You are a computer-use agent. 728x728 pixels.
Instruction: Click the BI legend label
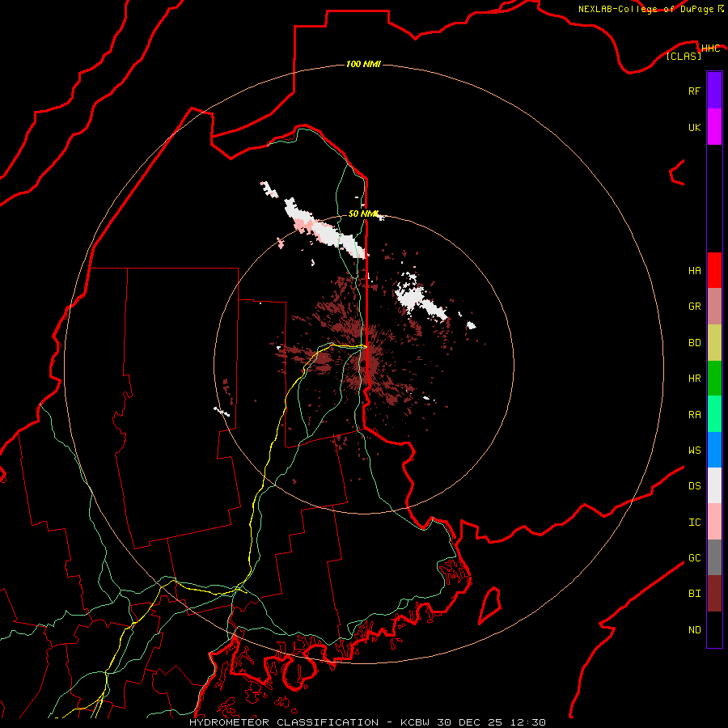click(694, 594)
